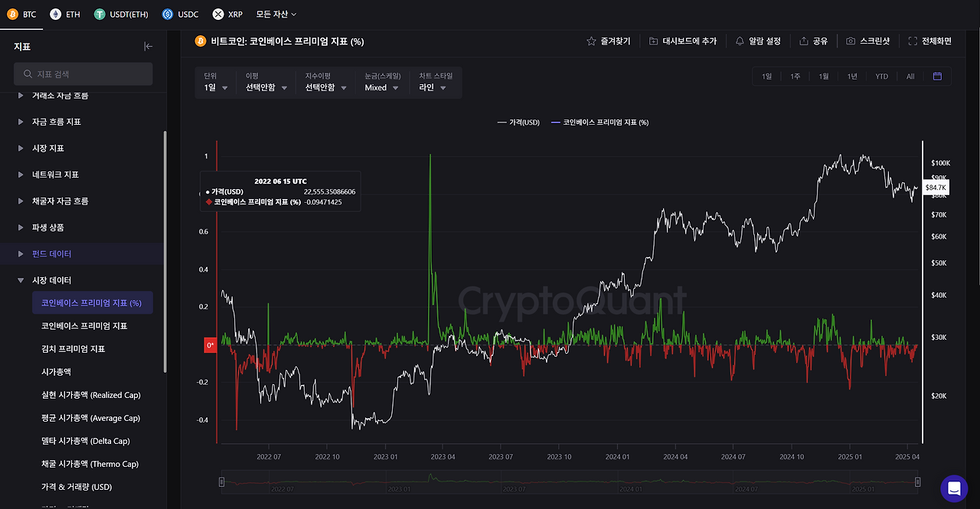Image resolution: width=980 pixels, height=509 pixels.
Task: Click 알람 설정 bell icon
Action: tap(740, 41)
